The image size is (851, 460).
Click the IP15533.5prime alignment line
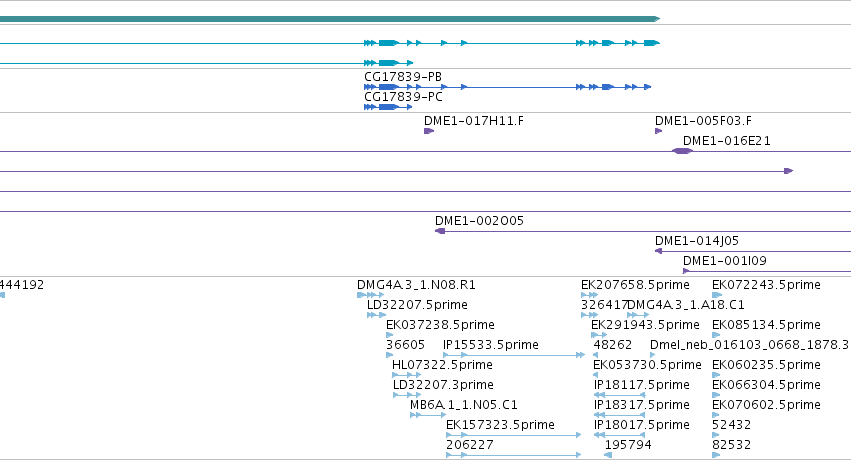tap(514, 355)
